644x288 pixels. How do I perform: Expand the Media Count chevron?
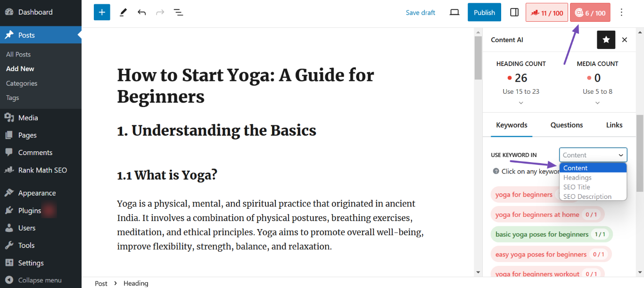(x=597, y=103)
